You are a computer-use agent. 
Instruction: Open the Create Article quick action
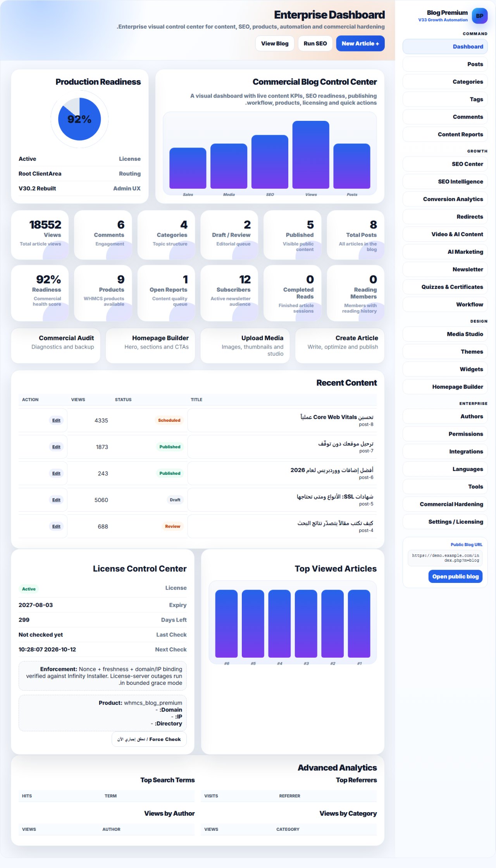(339, 345)
